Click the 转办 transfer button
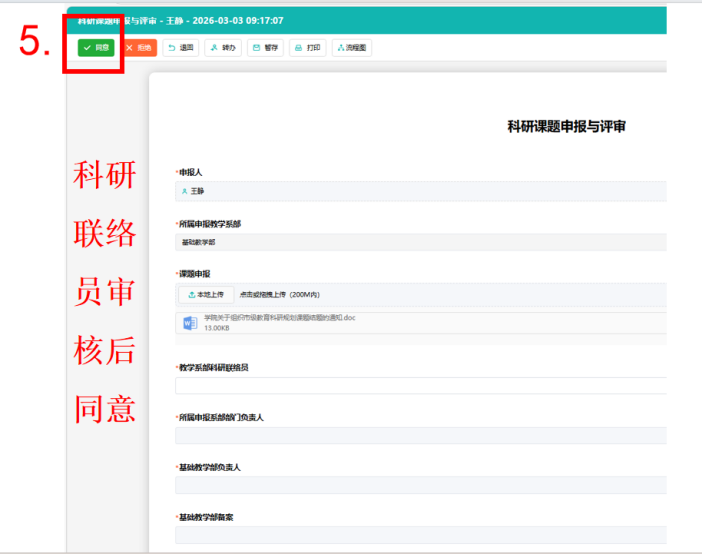The width and height of the screenshot is (702, 554). tap(223, 47)
